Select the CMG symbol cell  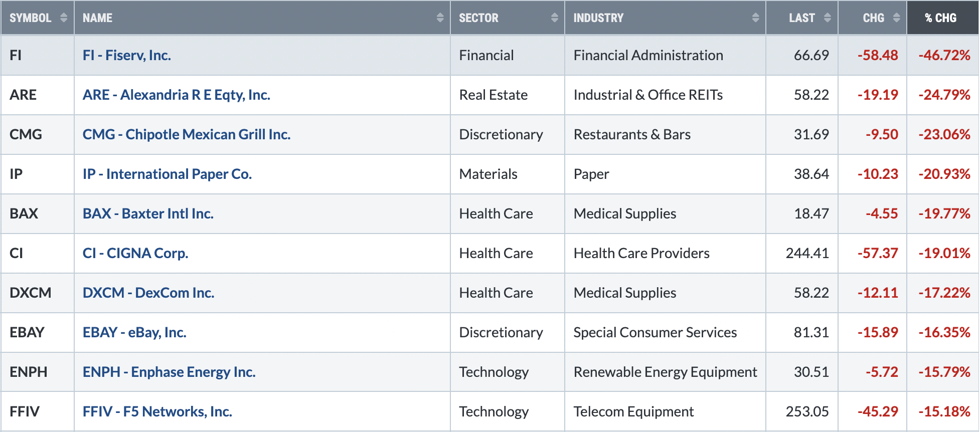click(x=38, y=134)
